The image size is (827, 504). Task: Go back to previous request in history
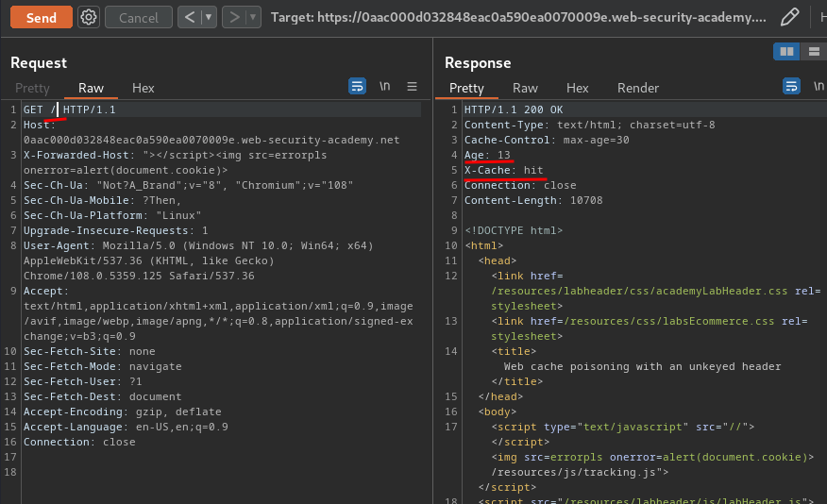[190, 17]
